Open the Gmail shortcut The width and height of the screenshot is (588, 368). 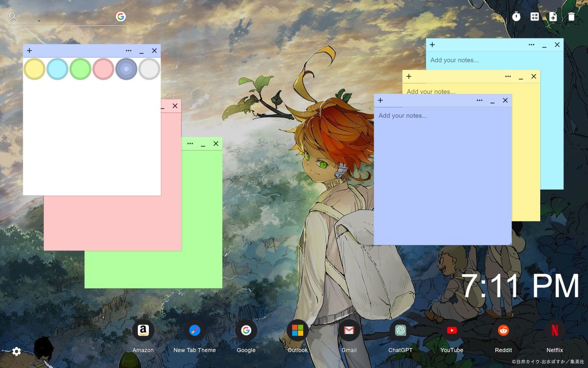349,330
